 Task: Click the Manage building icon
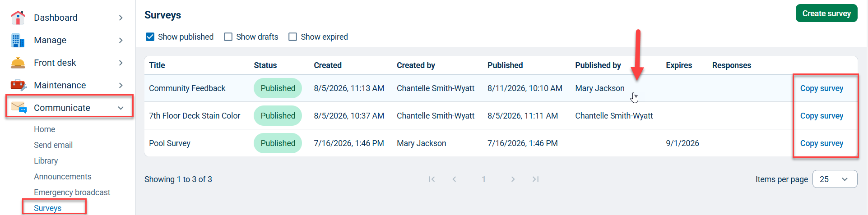tap(18, 40)
